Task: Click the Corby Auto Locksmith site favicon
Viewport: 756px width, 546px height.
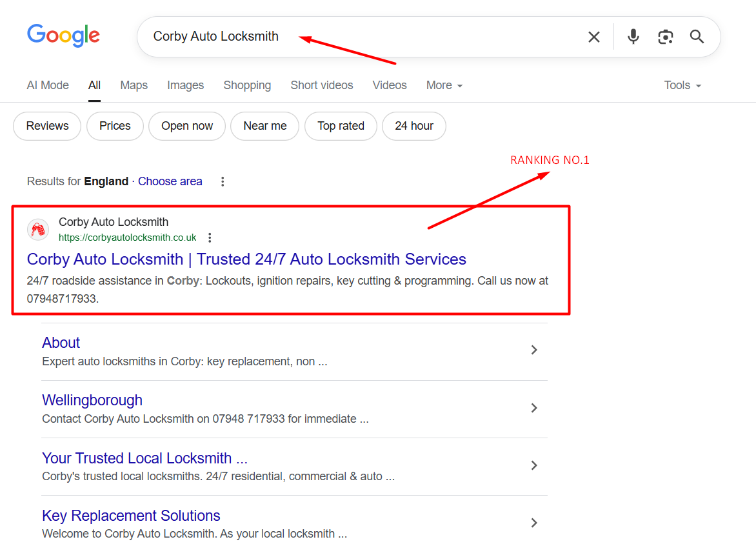Action: pyautogui.click(x=38, y=229)
